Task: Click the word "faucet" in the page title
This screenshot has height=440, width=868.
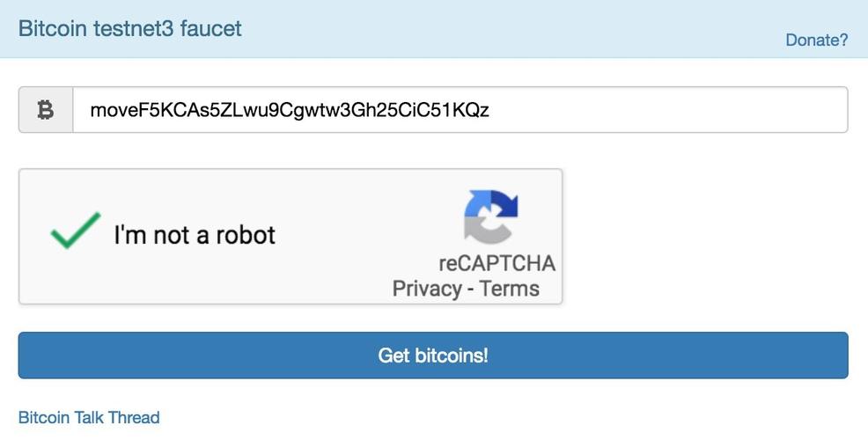Action: (211, 28)
